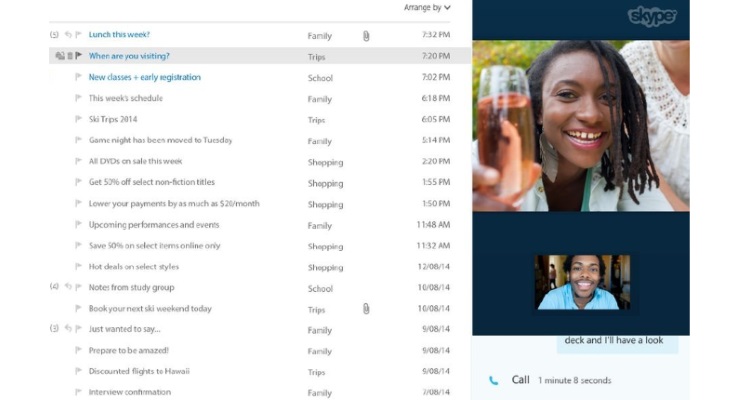Expand the (4) thread 'Notes from study group'
The height and width of the screenshot is (400, 740).
click(x=54, y=287)
